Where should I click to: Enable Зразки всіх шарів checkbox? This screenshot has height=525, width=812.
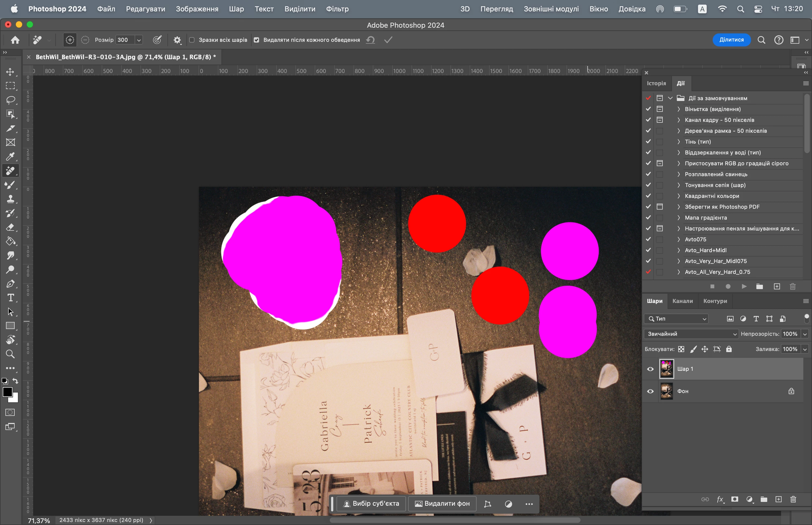point(192,40)
